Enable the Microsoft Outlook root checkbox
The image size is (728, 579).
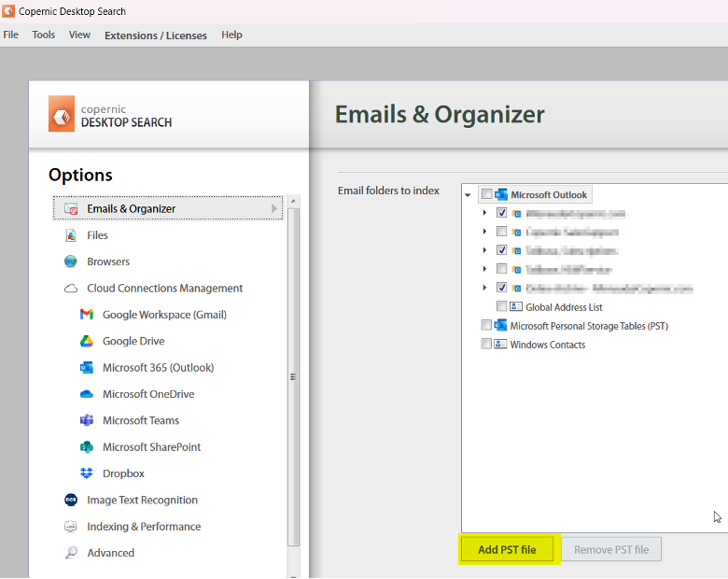coord(486,194)
